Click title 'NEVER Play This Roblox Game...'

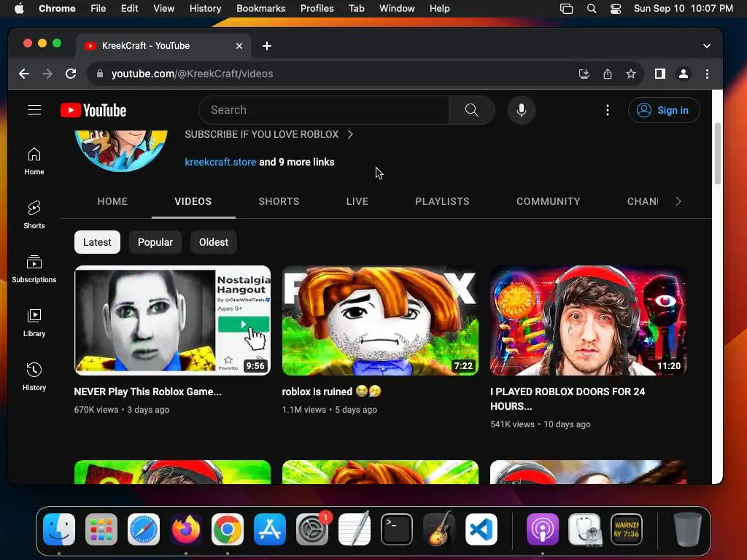tap(147, 392)
